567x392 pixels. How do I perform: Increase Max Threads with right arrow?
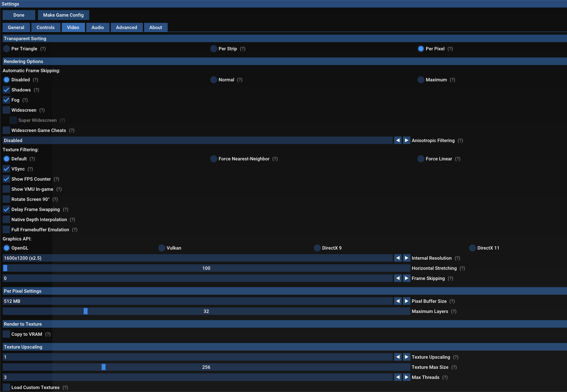point(407,377)
